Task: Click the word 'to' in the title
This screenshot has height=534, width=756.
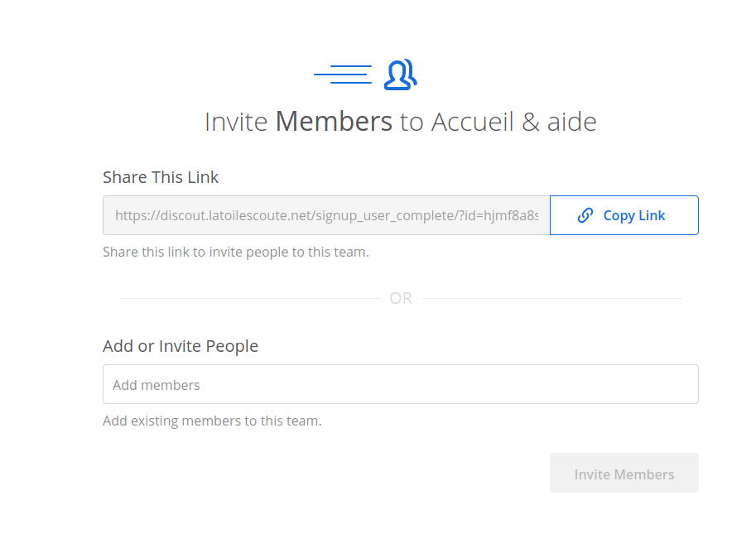Action: 412,122
